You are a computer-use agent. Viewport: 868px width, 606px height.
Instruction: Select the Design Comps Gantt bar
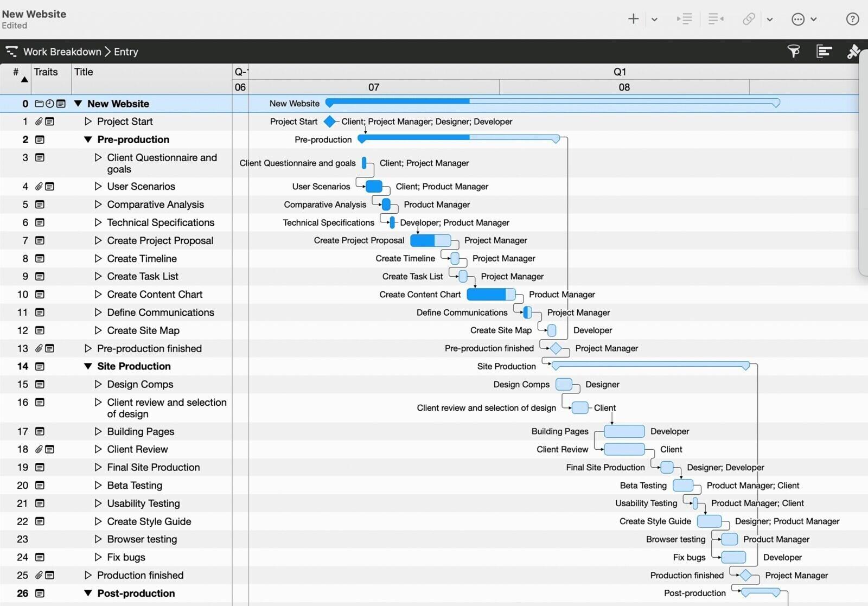[564, 384]
